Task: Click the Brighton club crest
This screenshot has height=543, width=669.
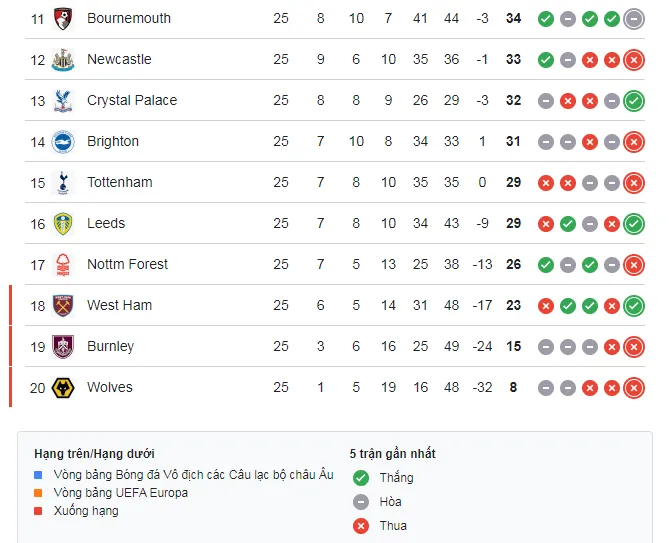Action: pyautogui.click(x=64, y=141)
